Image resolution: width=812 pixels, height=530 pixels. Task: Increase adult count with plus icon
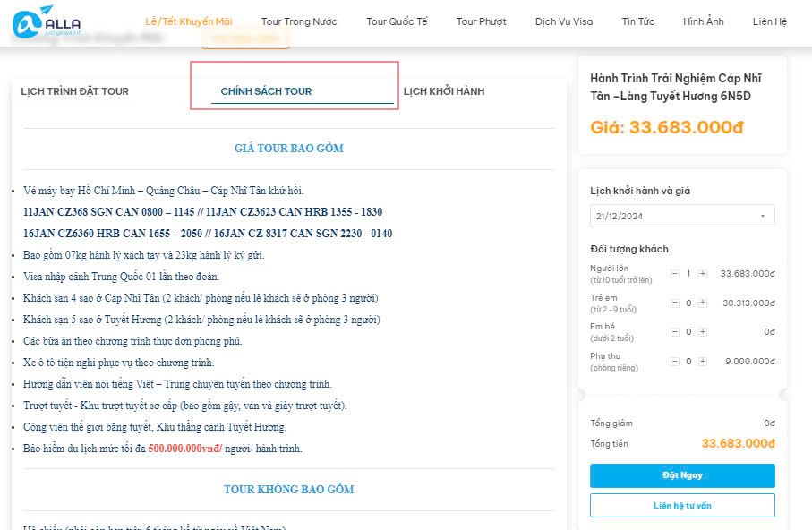click(702, 274)
